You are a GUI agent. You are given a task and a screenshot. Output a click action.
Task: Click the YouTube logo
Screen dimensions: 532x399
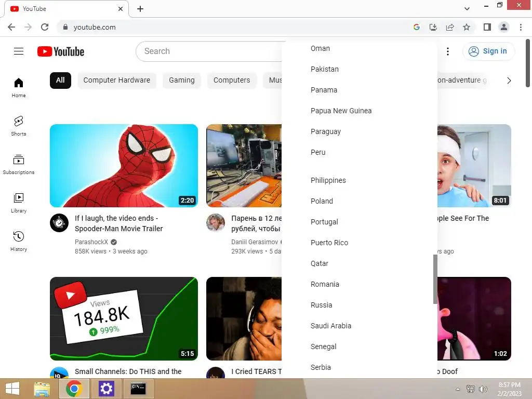(x=61, y=51)
